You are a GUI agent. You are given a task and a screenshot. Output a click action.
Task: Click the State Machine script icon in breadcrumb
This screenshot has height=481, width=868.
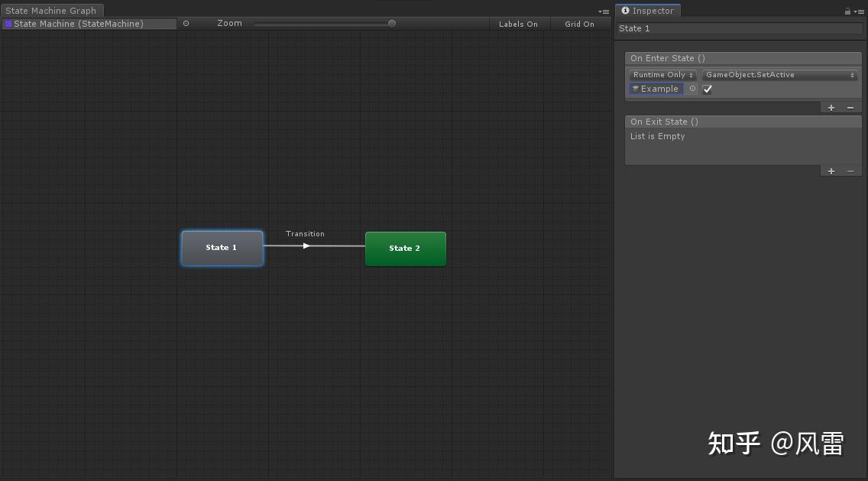(8, 24)
